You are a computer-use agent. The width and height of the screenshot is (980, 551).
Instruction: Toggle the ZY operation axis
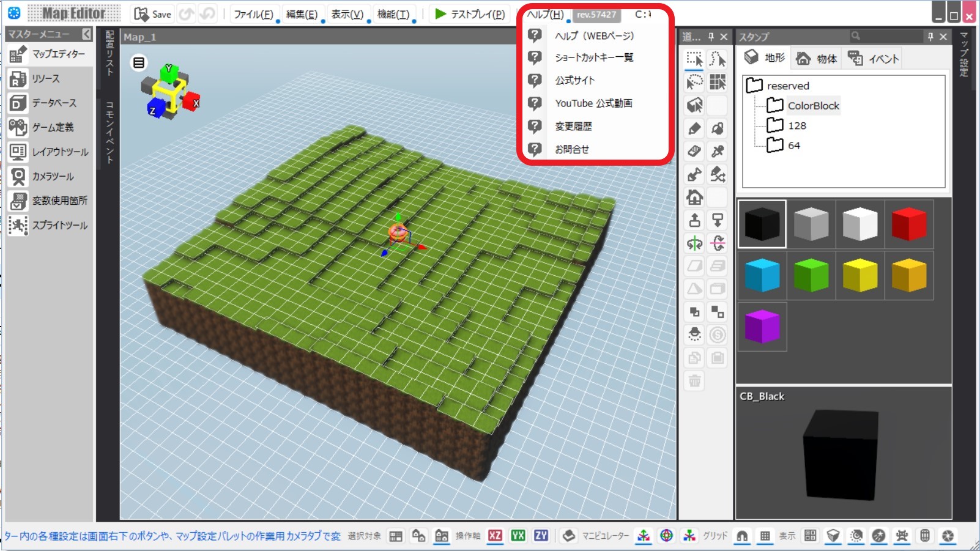[541, 536]
